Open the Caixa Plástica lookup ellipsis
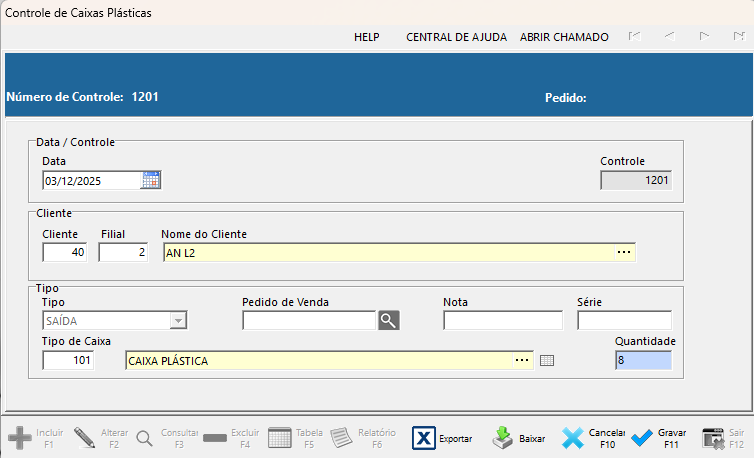The image size is (754, 458). click(522, 360)
